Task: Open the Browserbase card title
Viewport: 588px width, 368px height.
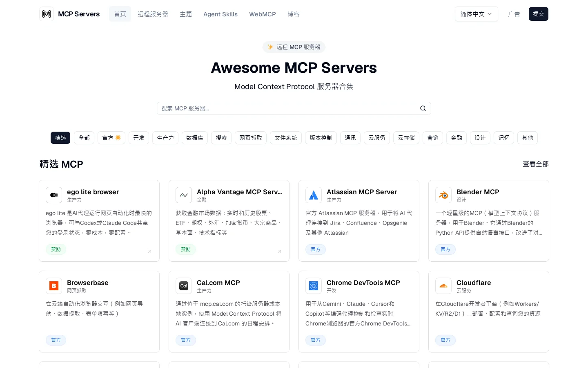Action: [x=88, y=283]
